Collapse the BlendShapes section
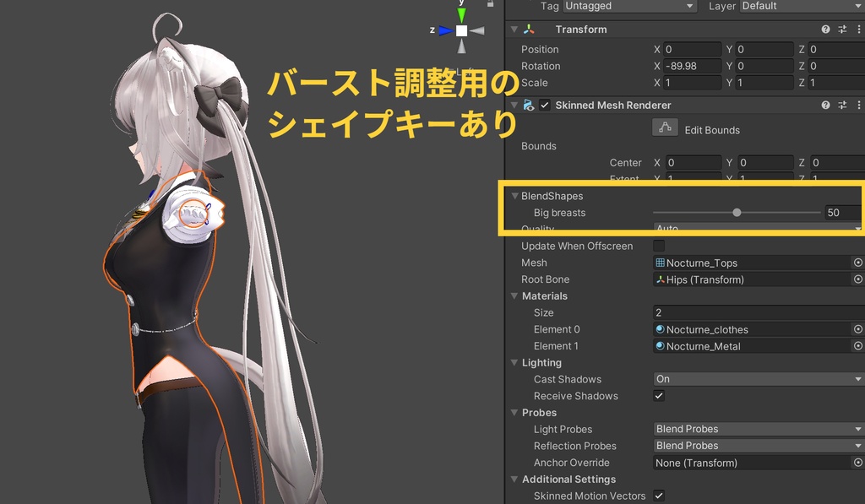Viewport: 865px width, 504px height. click(x=514, y=196)
